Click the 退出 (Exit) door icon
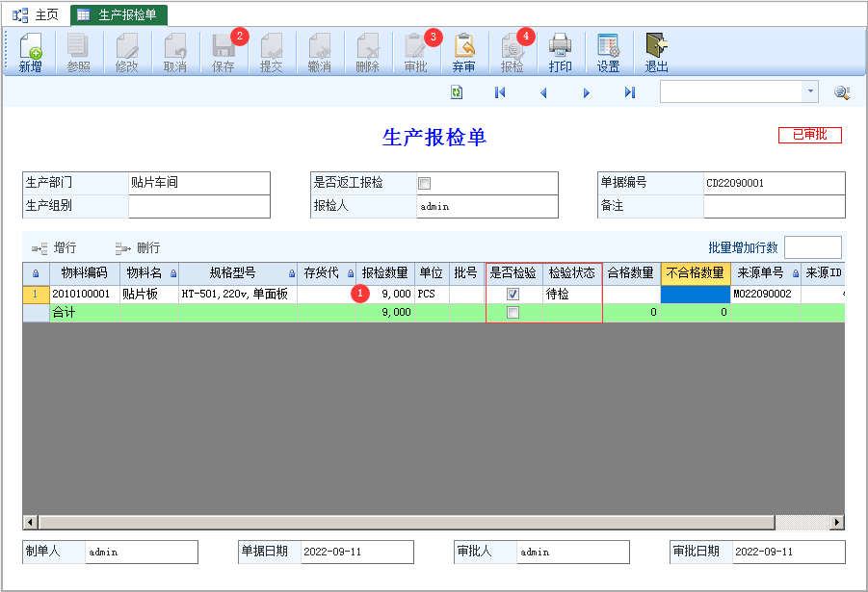 pos(656,53)
